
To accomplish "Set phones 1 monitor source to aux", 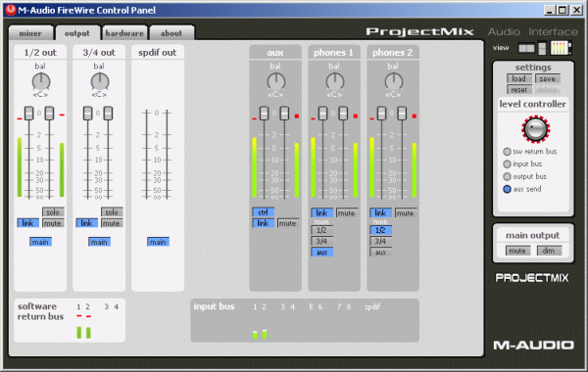I will [321, 253].
